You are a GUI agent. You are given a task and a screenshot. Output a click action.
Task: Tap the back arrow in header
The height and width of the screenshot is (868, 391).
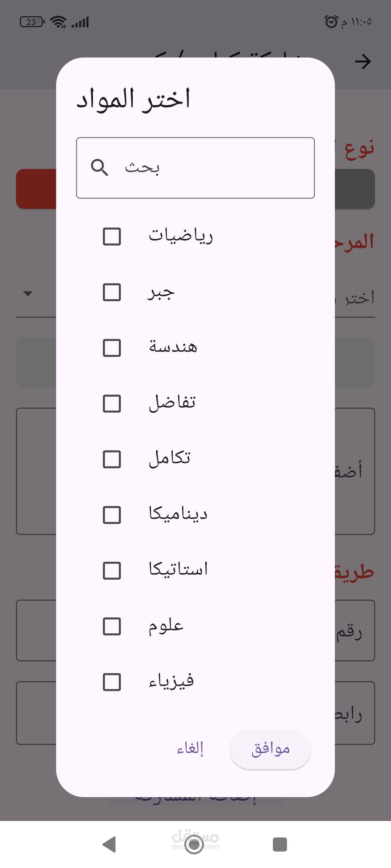(x=363, y=61)
